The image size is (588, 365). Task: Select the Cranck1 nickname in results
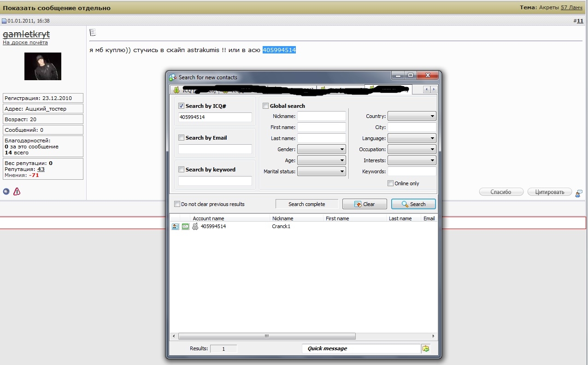point(281,226)
